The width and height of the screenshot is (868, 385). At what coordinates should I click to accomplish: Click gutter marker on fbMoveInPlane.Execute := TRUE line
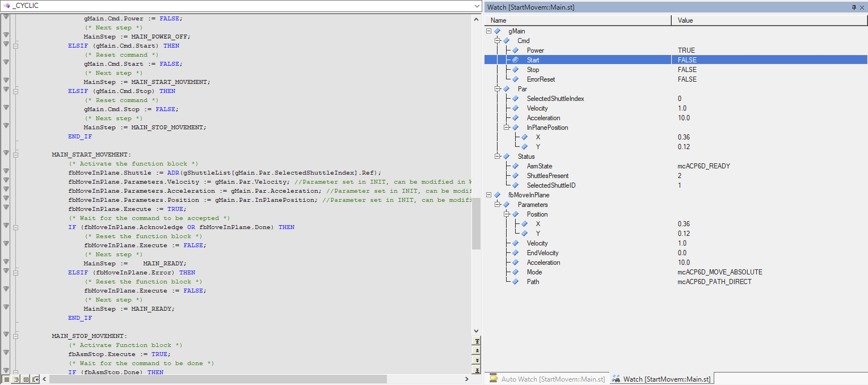[6, 208]
